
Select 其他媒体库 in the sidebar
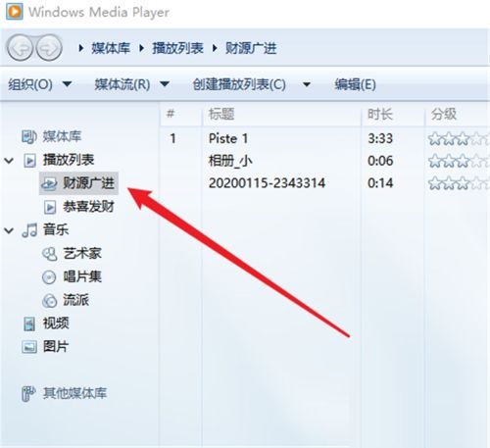74,393
